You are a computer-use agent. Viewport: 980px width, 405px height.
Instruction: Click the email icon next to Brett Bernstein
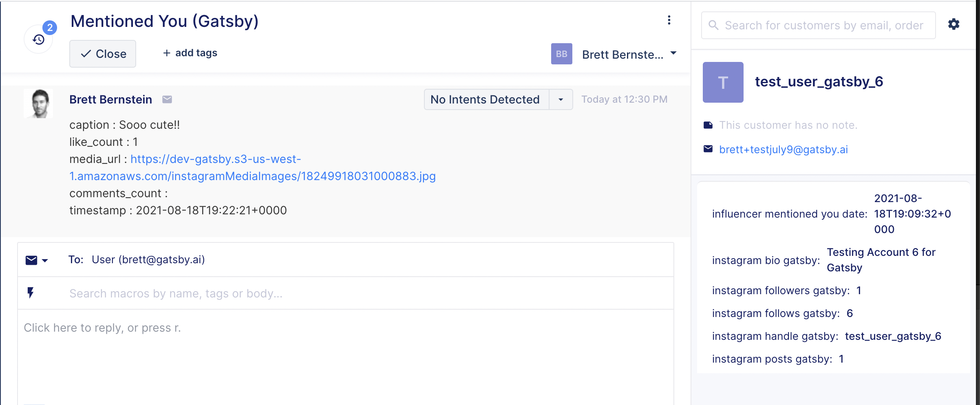pos(167,99)
